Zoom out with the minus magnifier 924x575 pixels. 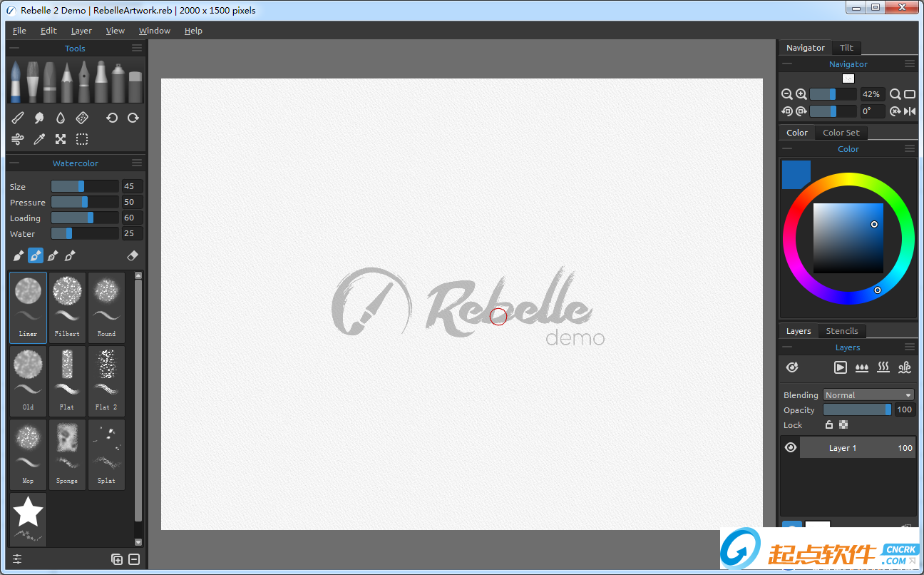[x=787, y=94]
